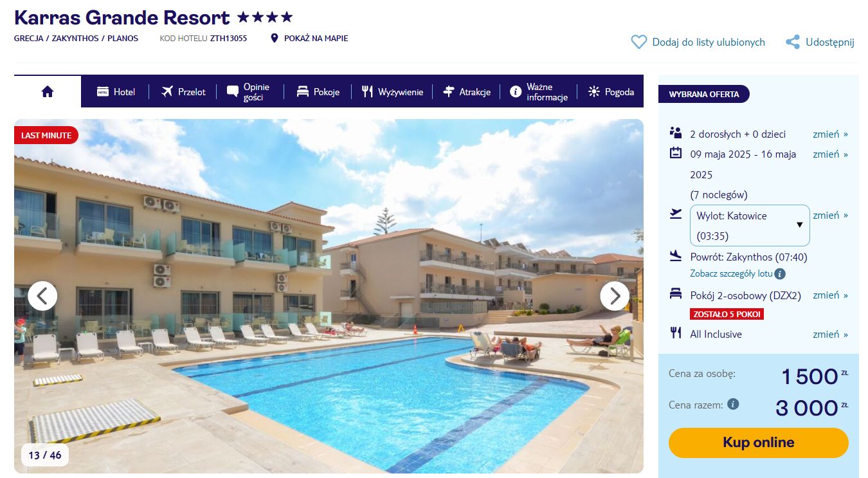
Task: Click the share icon
Action: (x=793, y=42)
